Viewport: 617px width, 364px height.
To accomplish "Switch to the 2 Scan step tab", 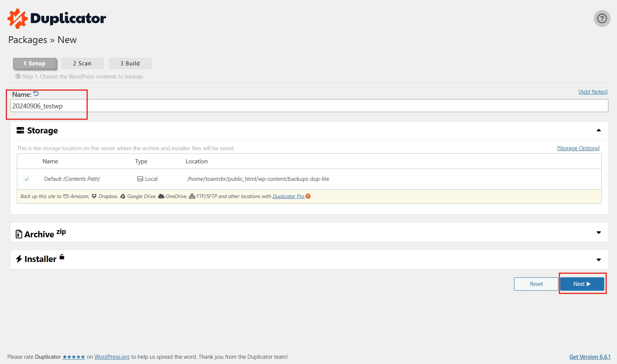I will [x=82, y=64].
